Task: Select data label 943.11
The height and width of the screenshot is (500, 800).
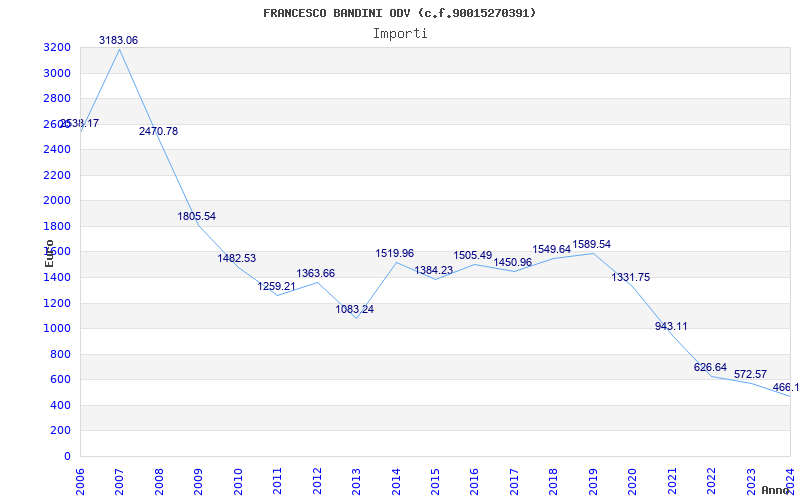Action: click(x=671, y=327)
